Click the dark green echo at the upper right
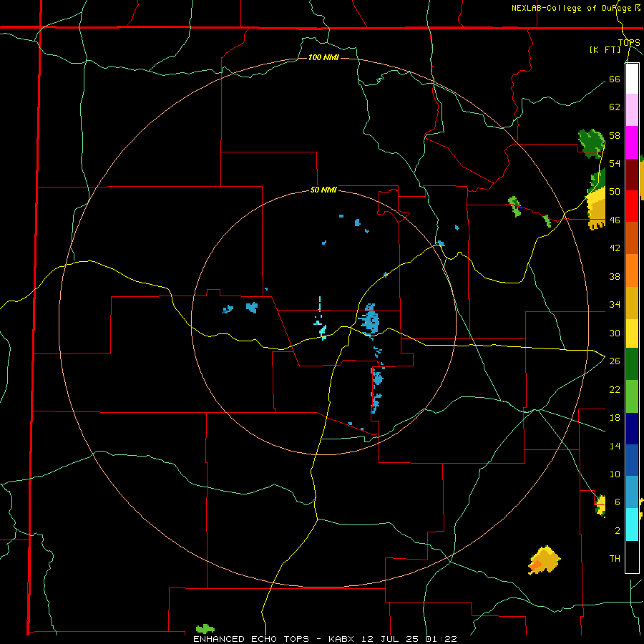This screenshot has height=644, width=644. coord(592,143)
